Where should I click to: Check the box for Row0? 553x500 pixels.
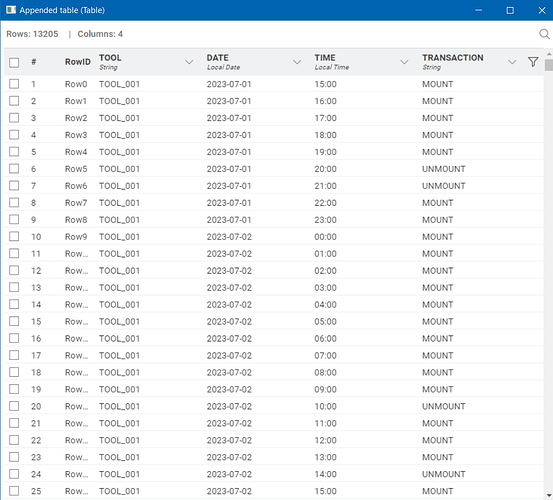pos(14,84)
